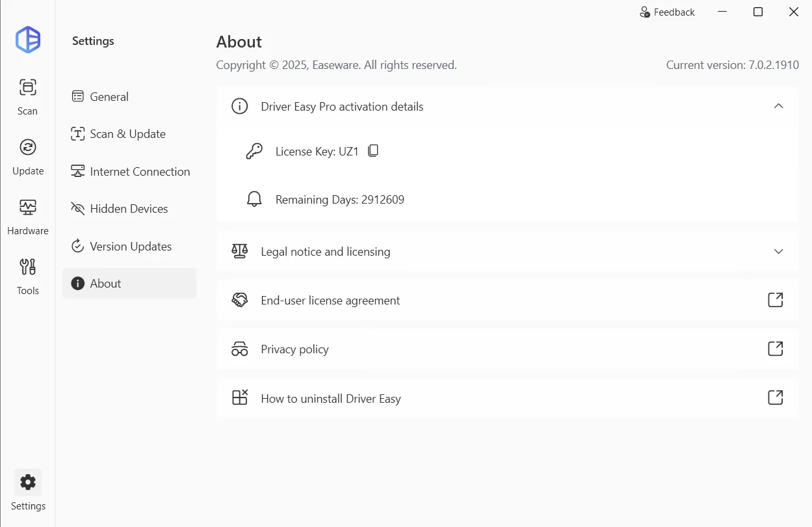
Task: Click Remaining Days: 2912609 text
Action: click(x=340, y=200)
